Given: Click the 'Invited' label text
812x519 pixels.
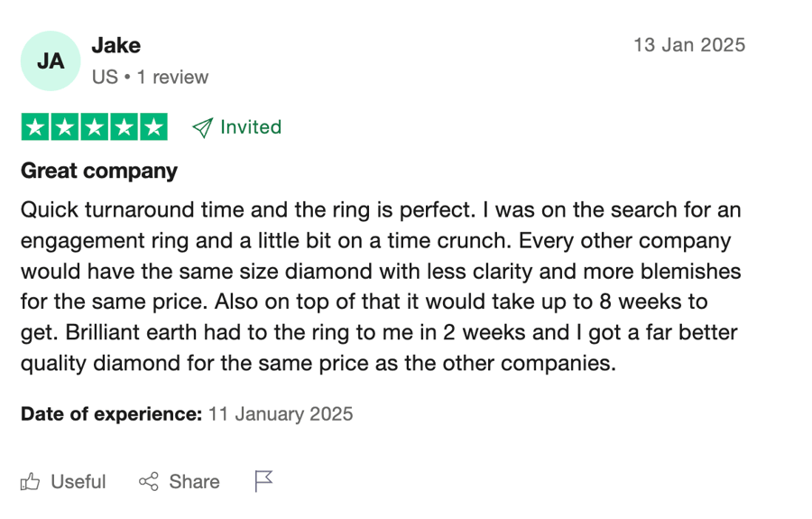Looking at the screenshot, I should [251, 127].
